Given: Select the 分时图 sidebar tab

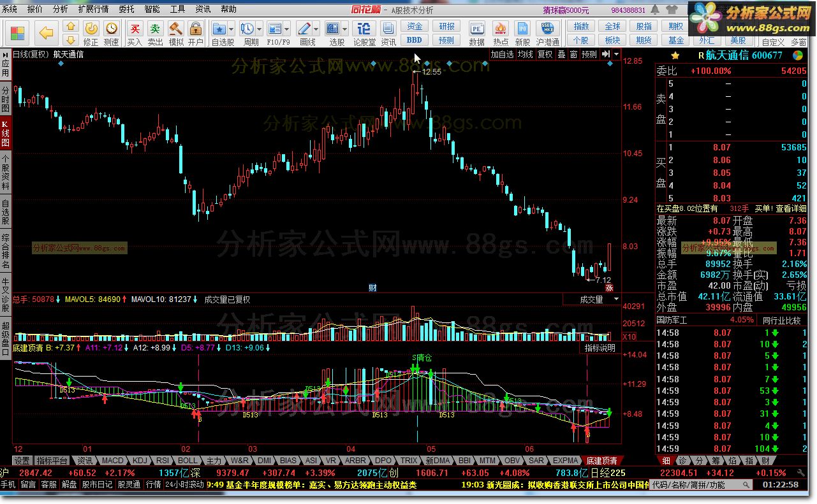Looking at the screenshot, I should 6,99.
